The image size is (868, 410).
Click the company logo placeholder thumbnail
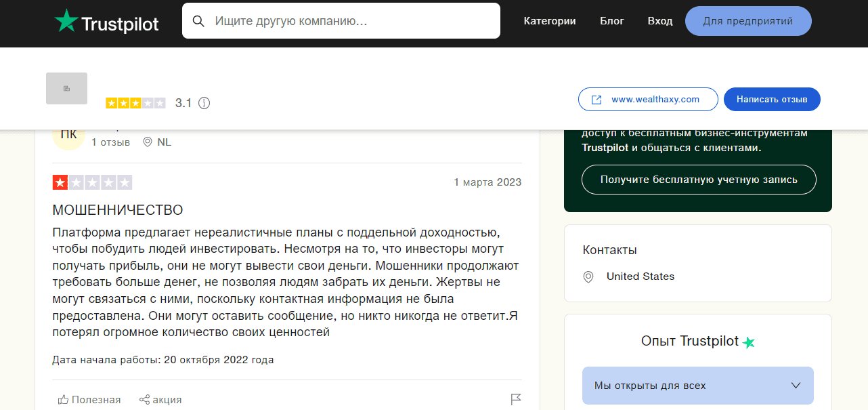(66, 89)
